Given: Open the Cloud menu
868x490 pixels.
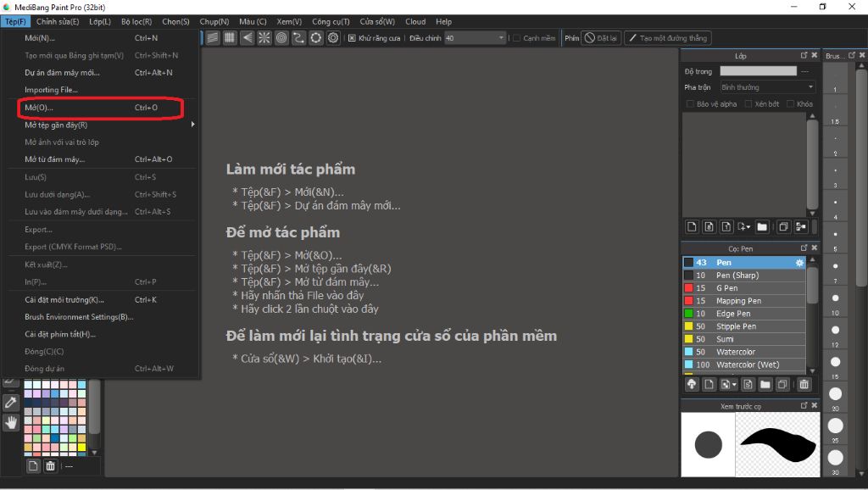Looking at the screenshot, I should pyautogui.click(x=415, y=21).
